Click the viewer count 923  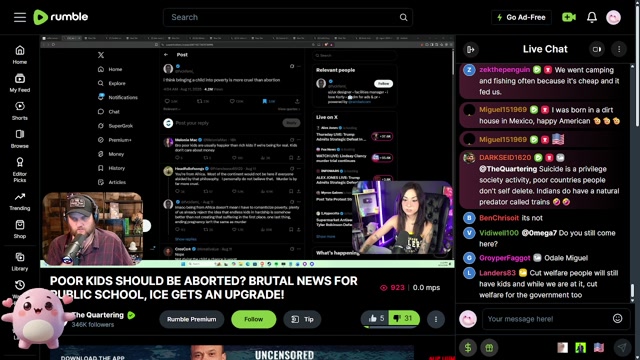(392, 288)
